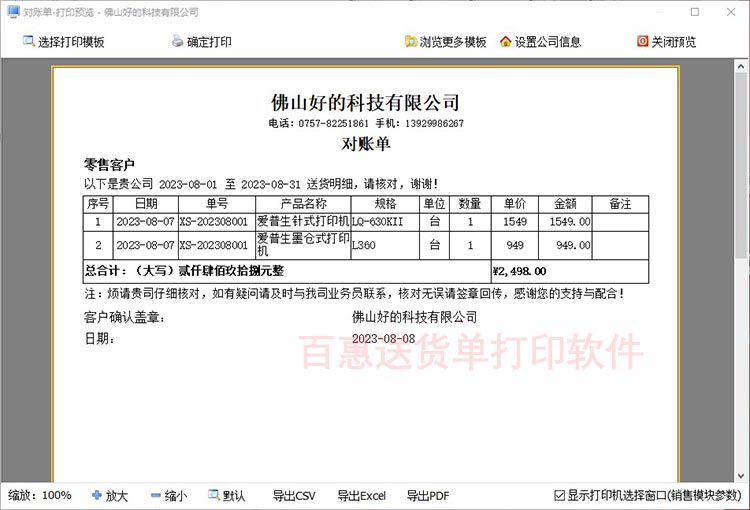Click the app icon in title bar
The width and height of the screenshot is (750, 510).
click(13, 12)
